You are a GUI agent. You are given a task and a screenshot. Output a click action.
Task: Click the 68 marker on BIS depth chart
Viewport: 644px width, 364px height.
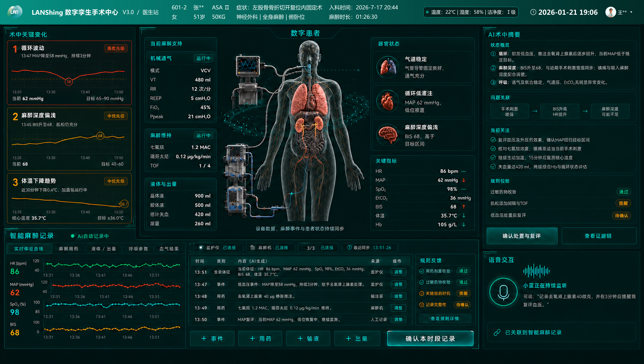pos(100,136)
